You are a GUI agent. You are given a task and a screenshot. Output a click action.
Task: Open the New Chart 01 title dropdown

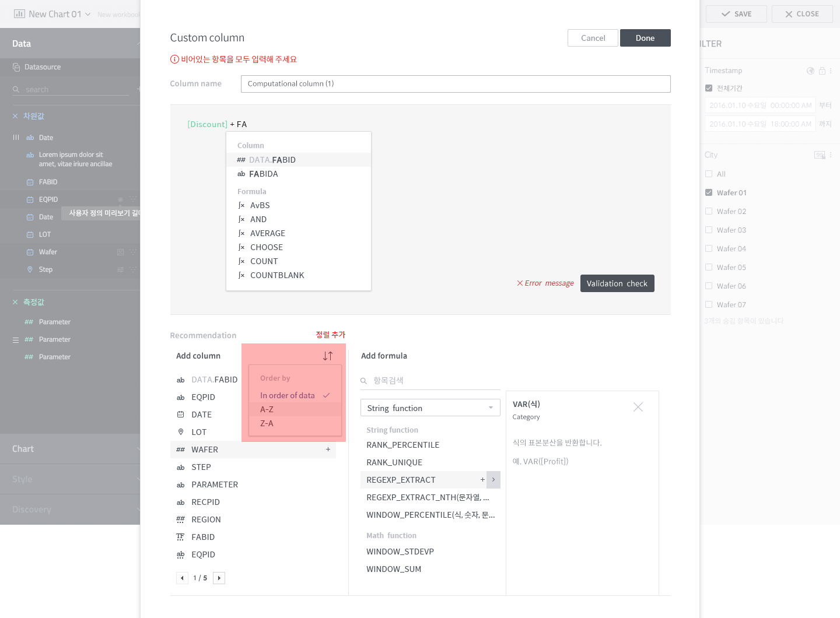[88, 14]
